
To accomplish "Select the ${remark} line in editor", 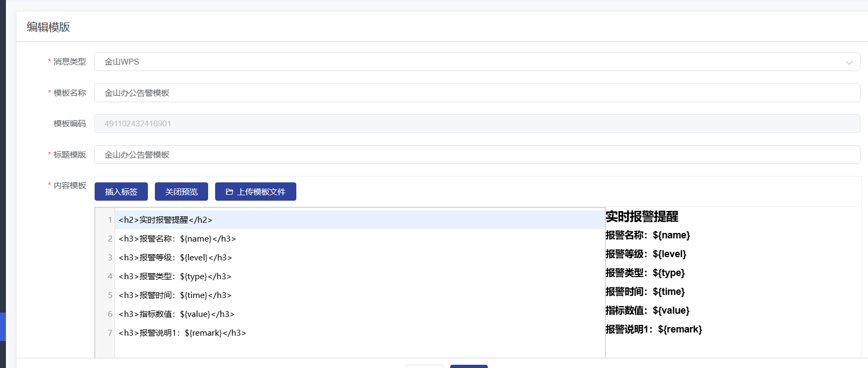I will [182, 333].
